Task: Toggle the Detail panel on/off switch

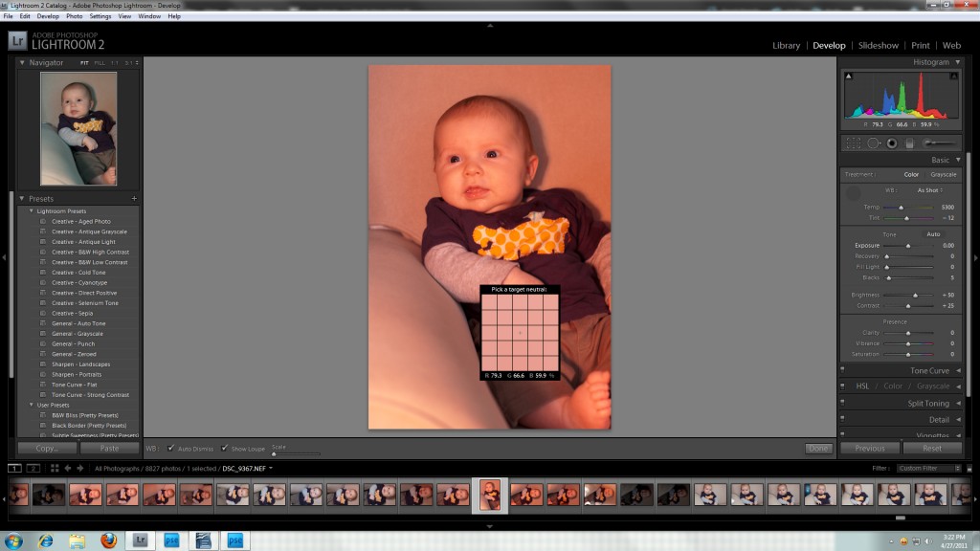Action: click(x=842, y=419)
